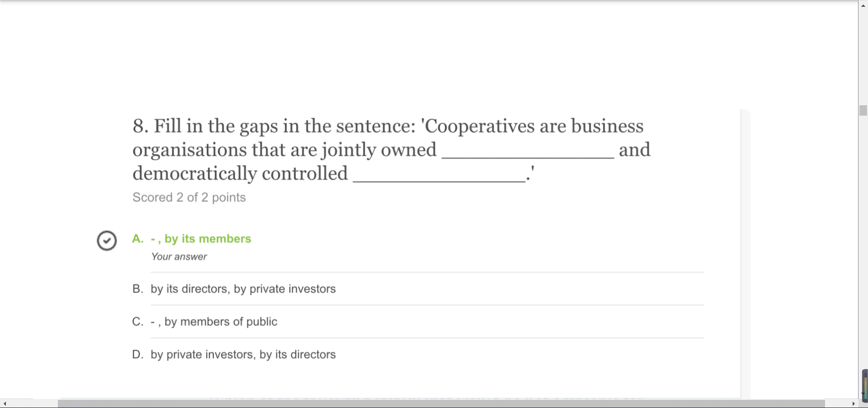Click the horizontal scrollbar left arrow

(x=5, y=403)
